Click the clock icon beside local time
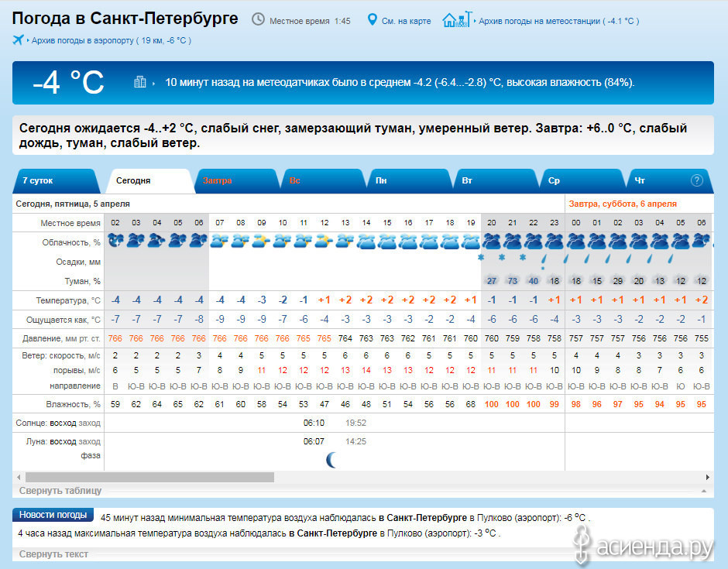The height and width of the screenshot is (569, 728). click(x=258, y=19)
